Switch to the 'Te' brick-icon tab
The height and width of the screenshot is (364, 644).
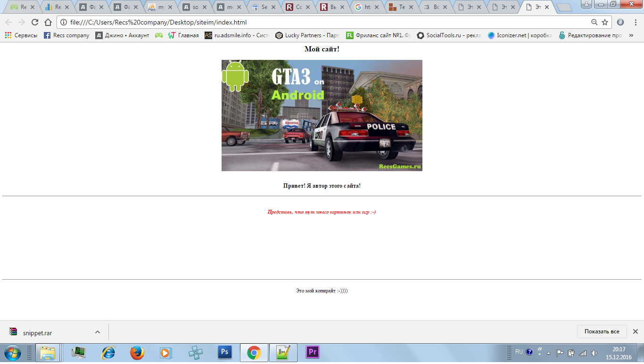click(402, 7)
